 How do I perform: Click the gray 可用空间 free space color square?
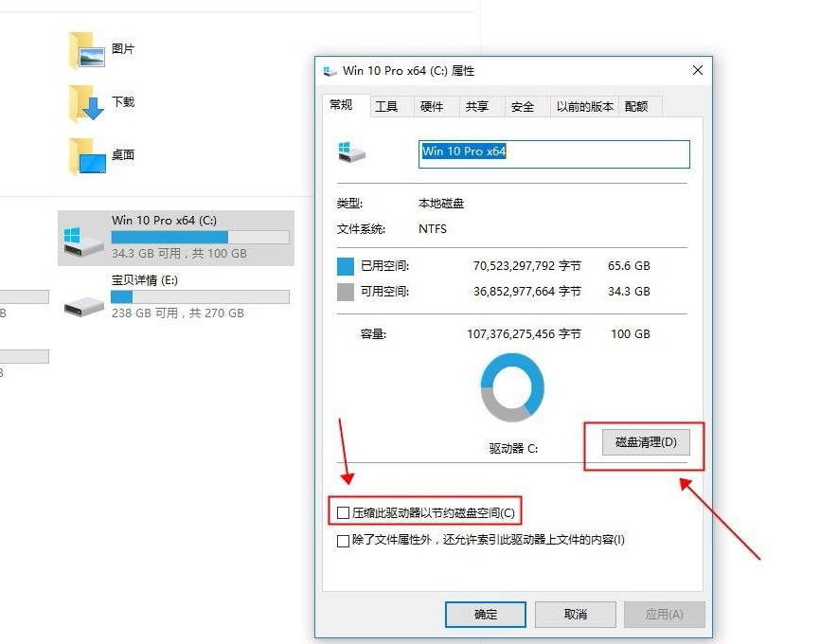(346, 292)
